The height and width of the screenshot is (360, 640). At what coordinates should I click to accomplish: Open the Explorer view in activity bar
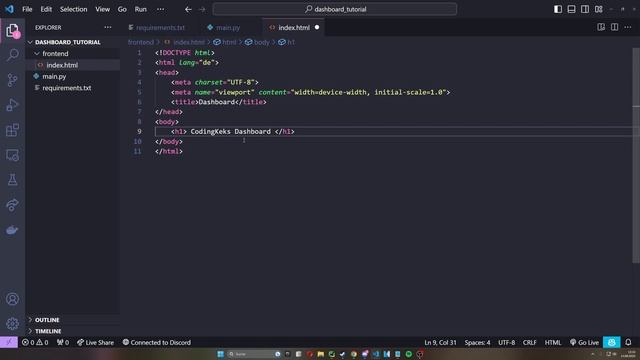[x=12, y=31]
